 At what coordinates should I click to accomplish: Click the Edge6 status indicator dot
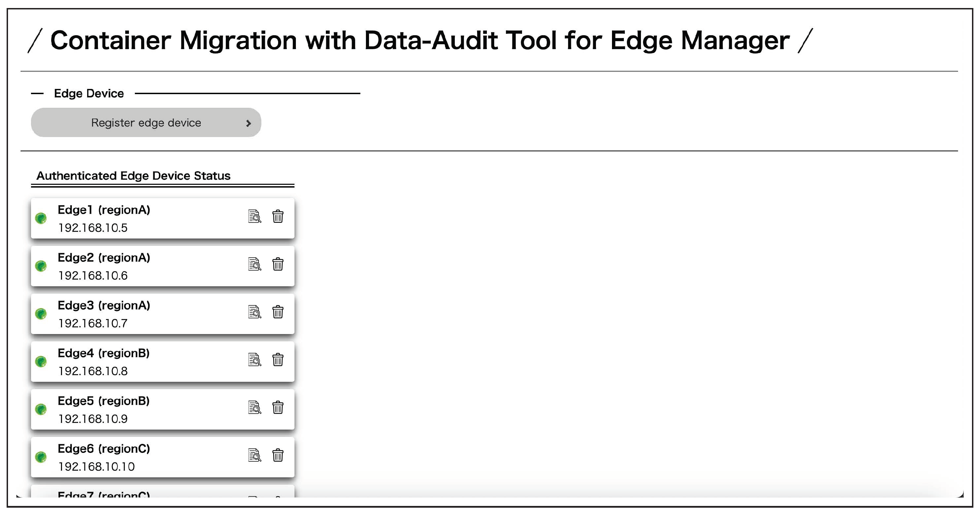tap(41, 457)
